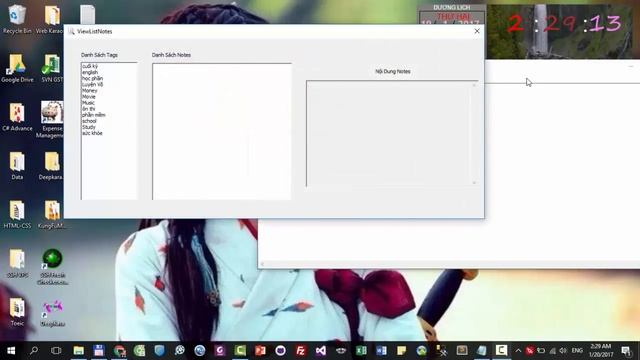Open the Windows Start menu
Screen dimensions: 640x360
point(11,351)
